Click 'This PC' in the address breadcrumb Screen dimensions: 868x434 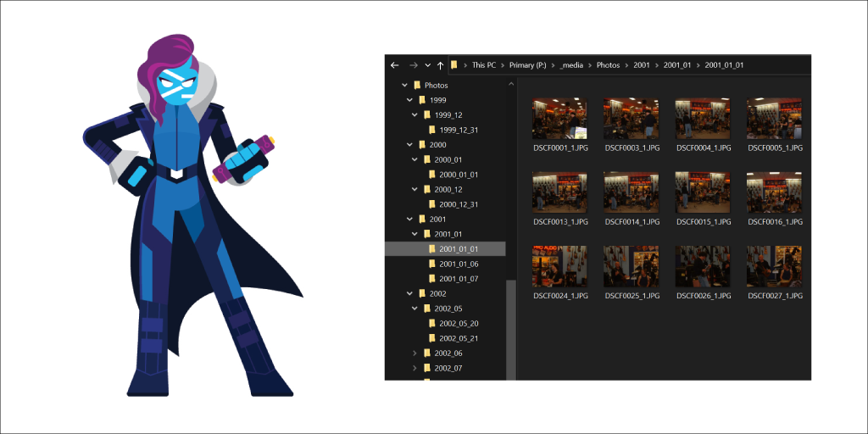point(484,65)
